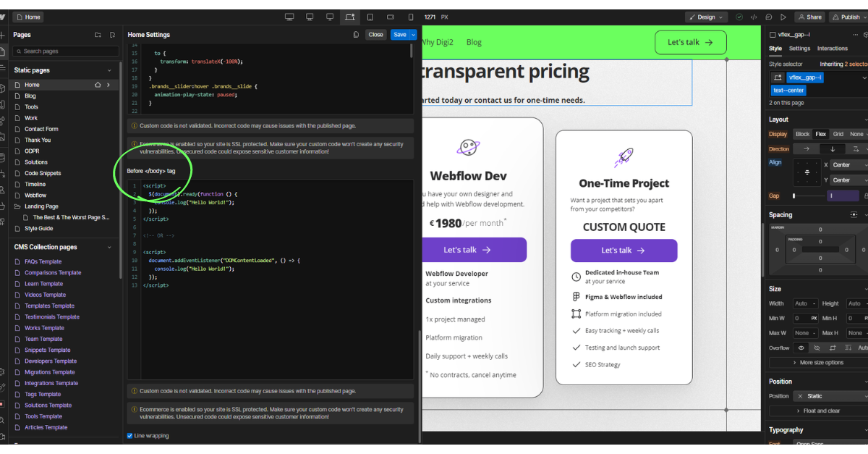Click the Create new page icon in Pages panel

pos(112,35)
